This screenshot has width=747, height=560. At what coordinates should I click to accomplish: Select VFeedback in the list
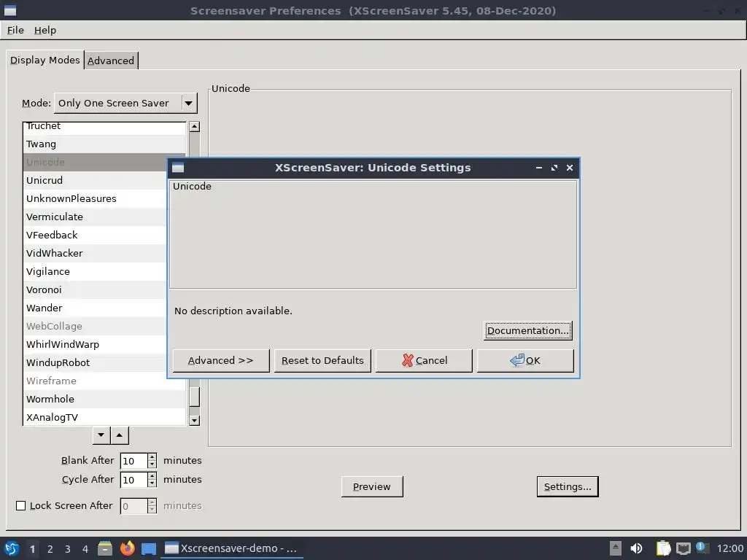point(96,236)
